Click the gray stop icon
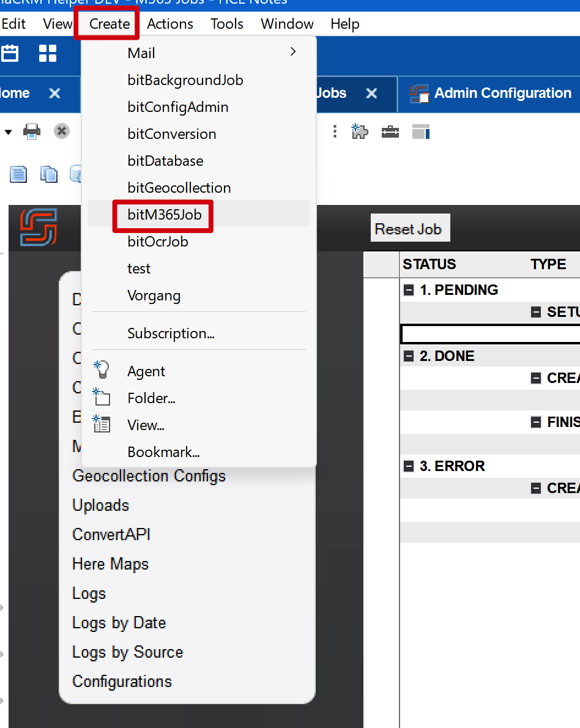This screenshot has height=728, width=580. 62,131
